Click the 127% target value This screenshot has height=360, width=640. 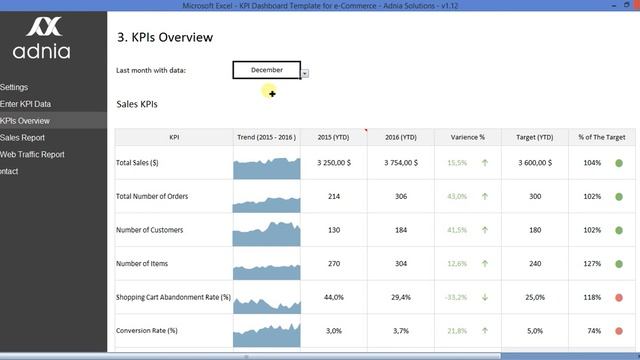[x=592, y=264]
